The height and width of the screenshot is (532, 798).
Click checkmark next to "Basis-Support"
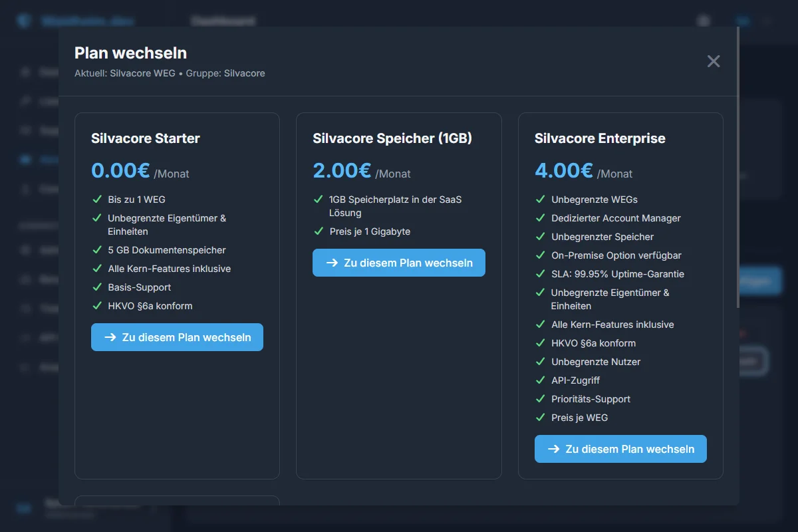pos(97,287)
